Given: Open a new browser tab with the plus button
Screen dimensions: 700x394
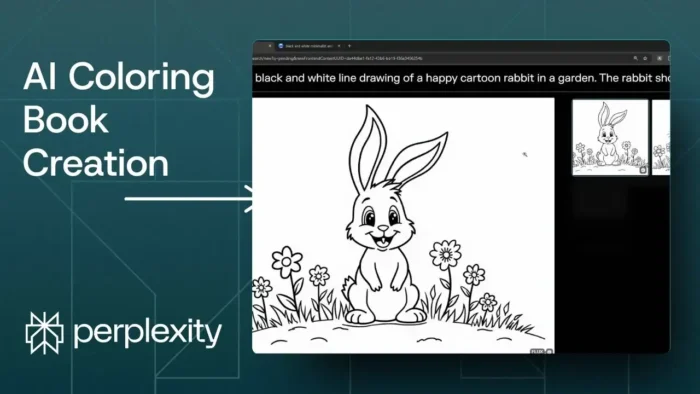Looking at the screenshot, I should click(x=350, y=46).
